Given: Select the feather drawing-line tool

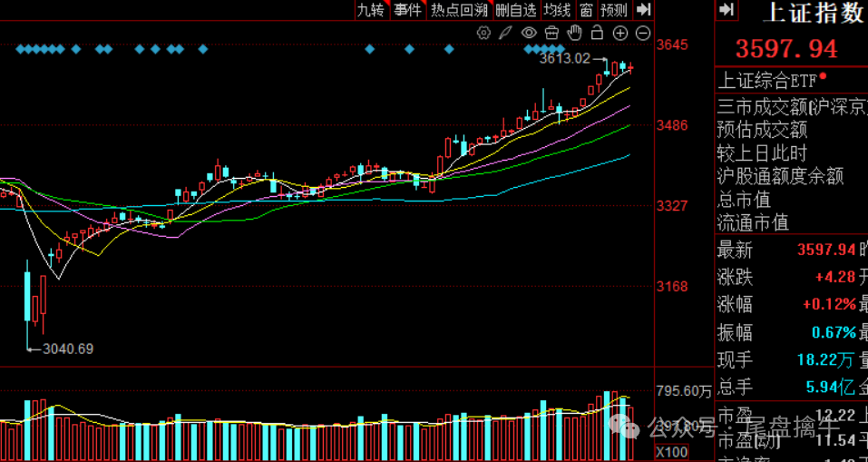Looking at the screenshot, I should [x=505, y=33].
